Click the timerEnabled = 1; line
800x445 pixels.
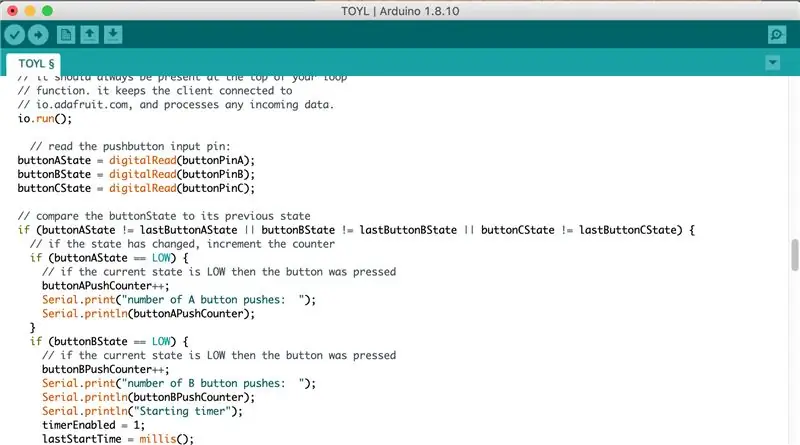point(93,425)
